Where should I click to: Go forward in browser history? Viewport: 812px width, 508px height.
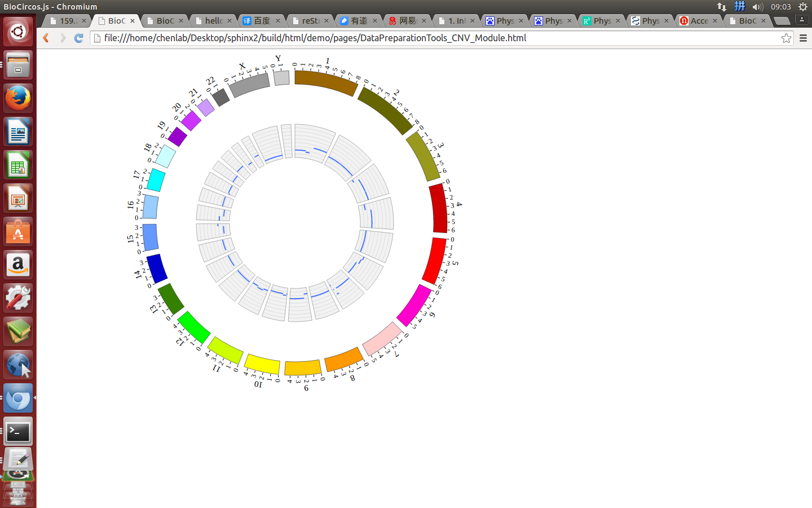(x=63, y=38)
